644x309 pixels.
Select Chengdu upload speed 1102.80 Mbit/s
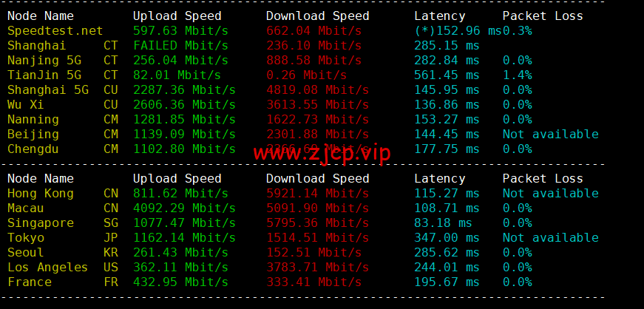[184, 149]
